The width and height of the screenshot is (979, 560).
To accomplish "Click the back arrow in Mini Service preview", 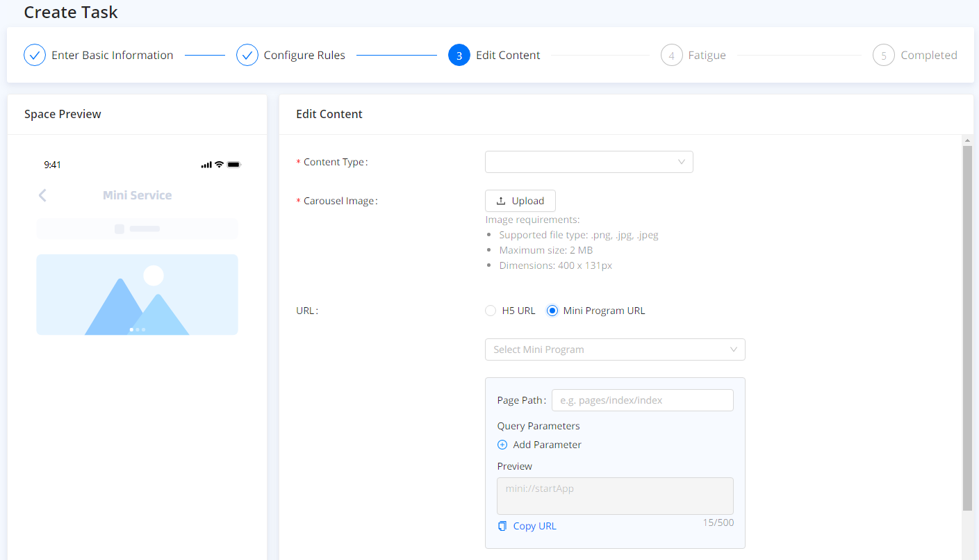I will tap(42, 195).
